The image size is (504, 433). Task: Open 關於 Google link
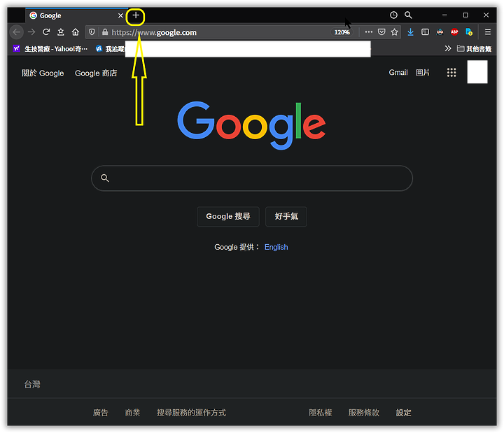click(x=43, y=73)
